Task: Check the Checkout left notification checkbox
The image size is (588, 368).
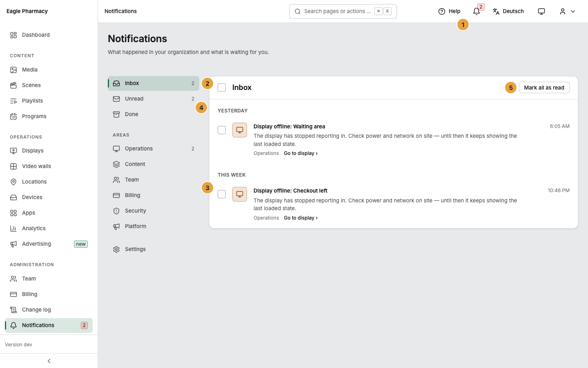Action: pyautogui.click(x=222, y=194)
